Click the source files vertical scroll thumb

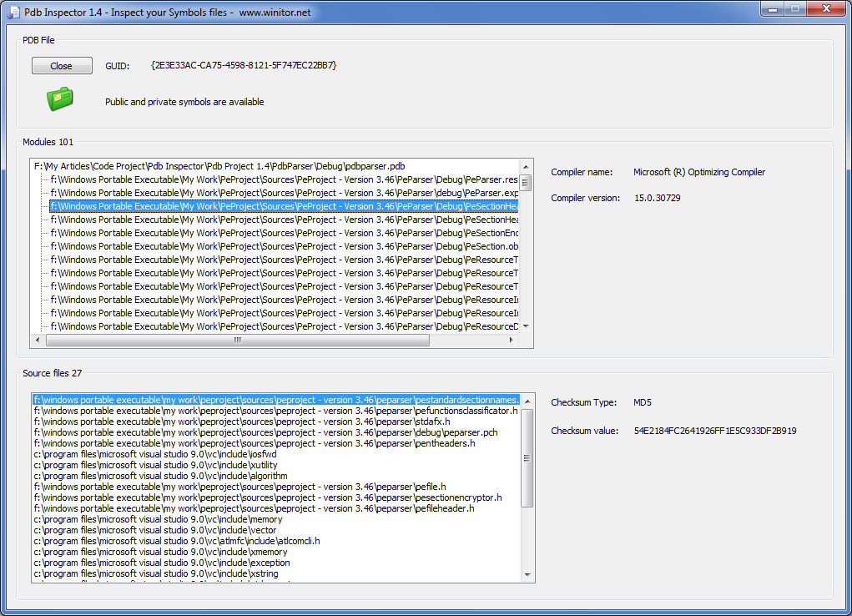(x=527, y=457)
